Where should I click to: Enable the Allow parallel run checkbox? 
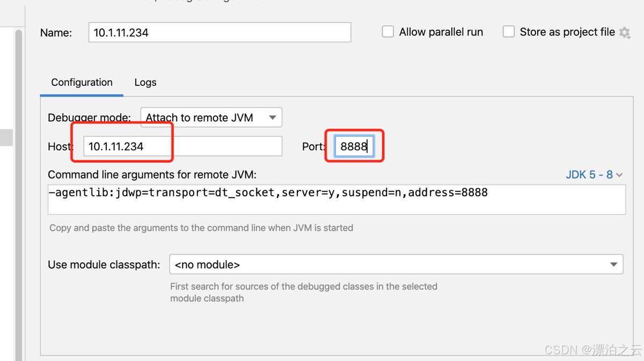click(388, 32)
